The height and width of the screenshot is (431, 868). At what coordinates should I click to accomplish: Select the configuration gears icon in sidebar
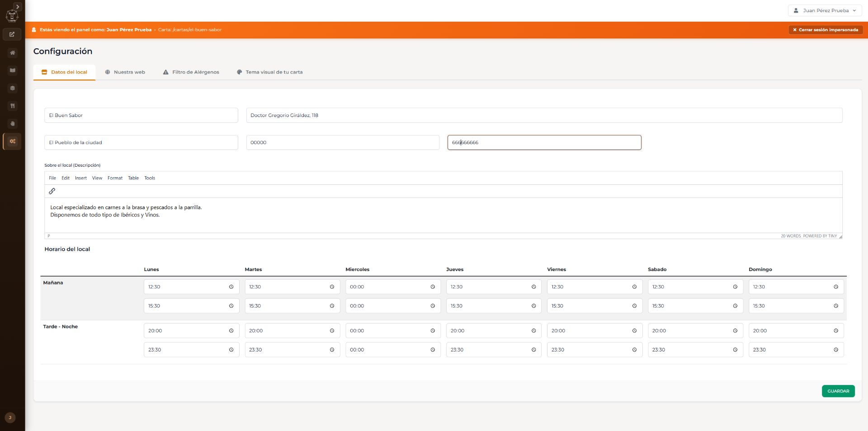(12, 141)
